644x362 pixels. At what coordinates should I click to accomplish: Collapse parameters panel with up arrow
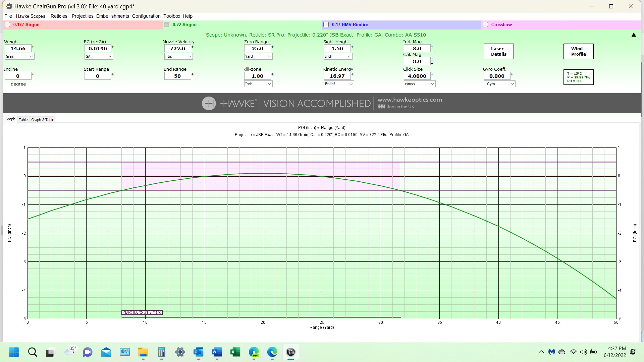click(634, 35)
